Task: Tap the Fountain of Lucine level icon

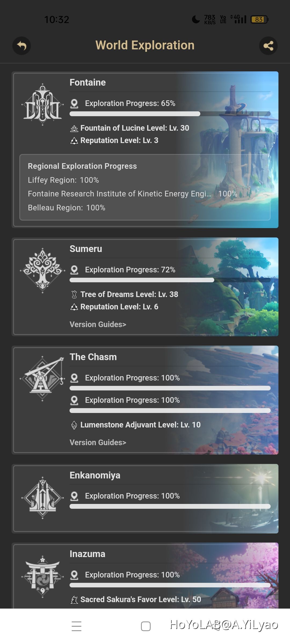Action: [x=74, y=129]
